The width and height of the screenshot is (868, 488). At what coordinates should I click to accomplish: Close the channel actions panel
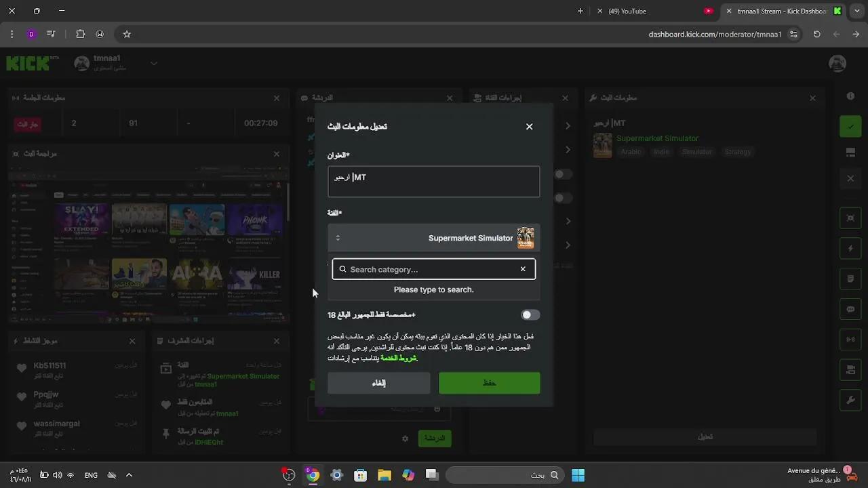pos(565,98)
